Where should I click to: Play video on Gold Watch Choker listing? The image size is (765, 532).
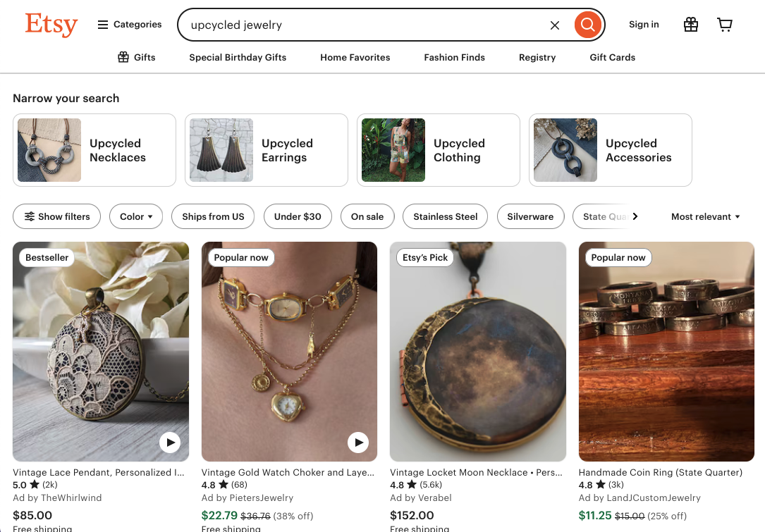pos(358,443)
